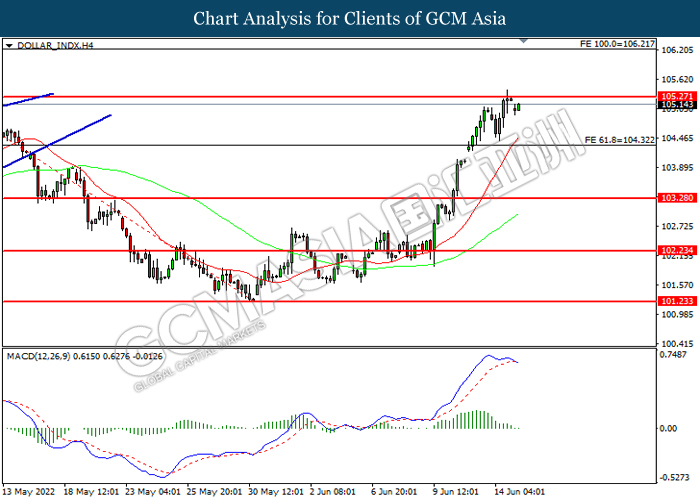
Task: Click the MACD scale value -0.5273
Action: (x=674, y=478)
